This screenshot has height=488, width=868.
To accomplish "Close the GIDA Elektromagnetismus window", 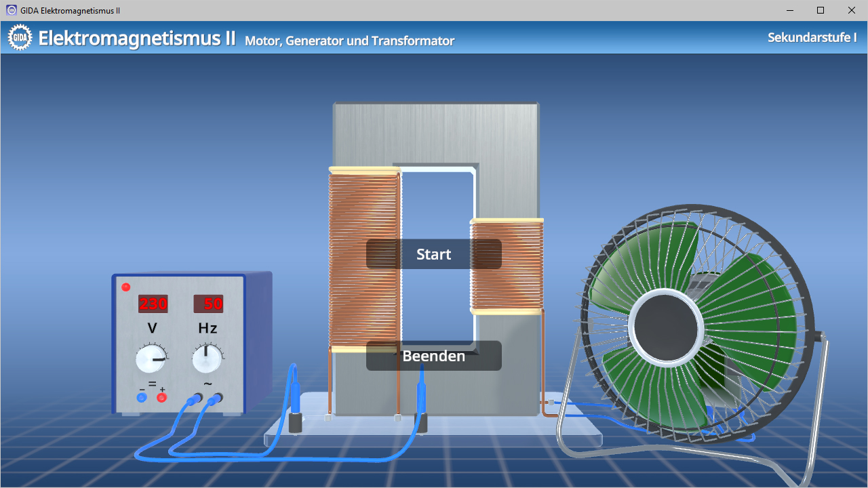I will (x=852, y=10).
